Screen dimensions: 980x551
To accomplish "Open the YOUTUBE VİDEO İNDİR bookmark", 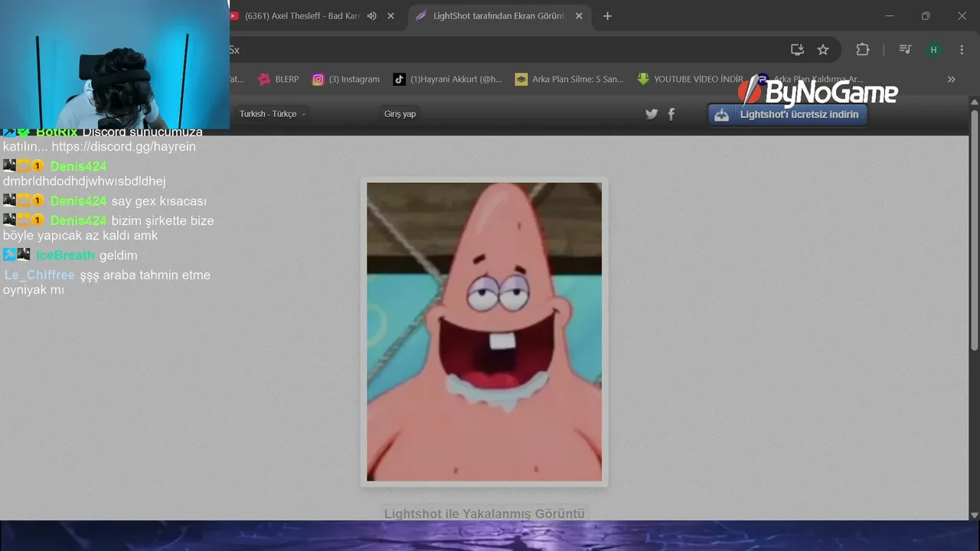I will (x=690, y=79).
